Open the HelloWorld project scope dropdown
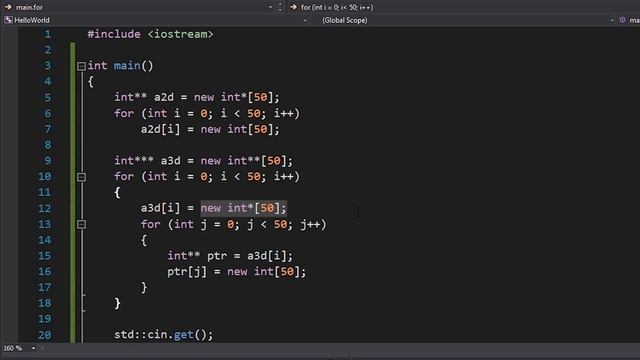640x360 pixels. coord(305,20)
